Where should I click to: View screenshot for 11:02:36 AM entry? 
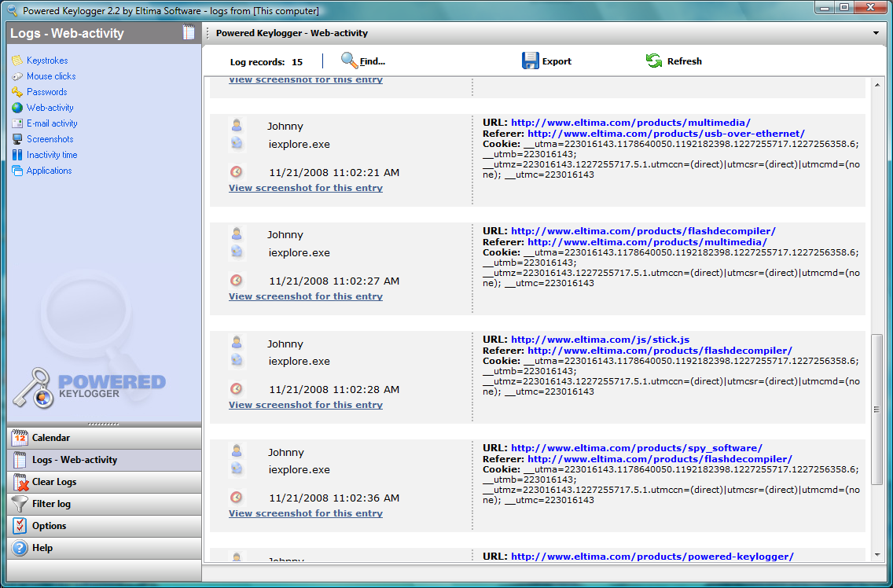306,513
